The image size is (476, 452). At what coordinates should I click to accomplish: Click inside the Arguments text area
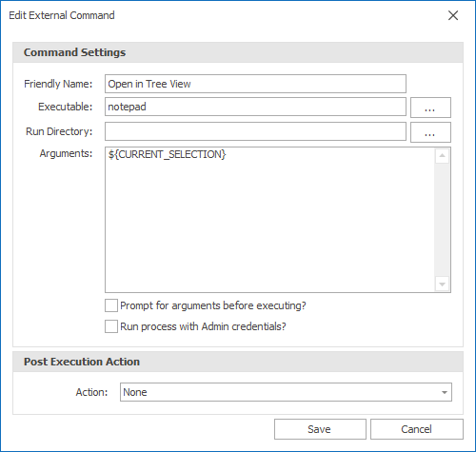(269, 220)
